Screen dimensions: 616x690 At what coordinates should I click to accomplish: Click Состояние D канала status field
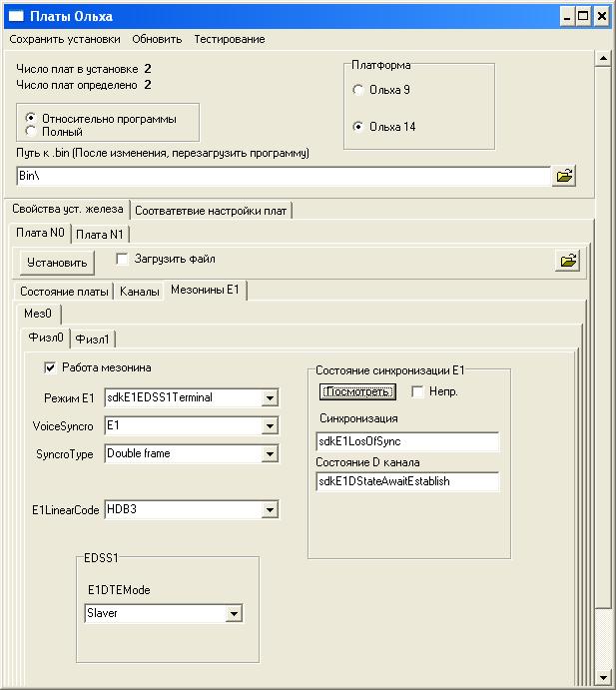click(x=407, y=481)
